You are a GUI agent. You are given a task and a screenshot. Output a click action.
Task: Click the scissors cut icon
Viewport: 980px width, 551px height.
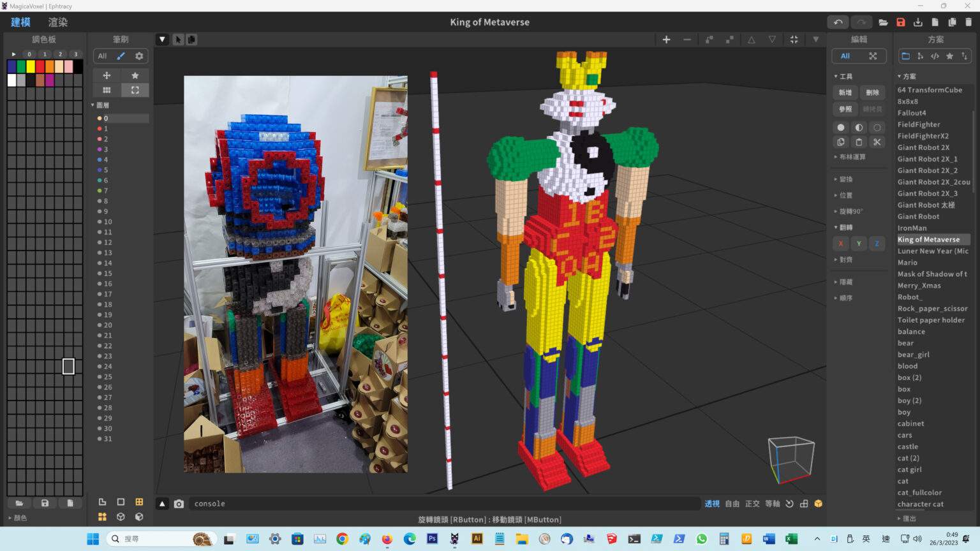pos(877,142)
